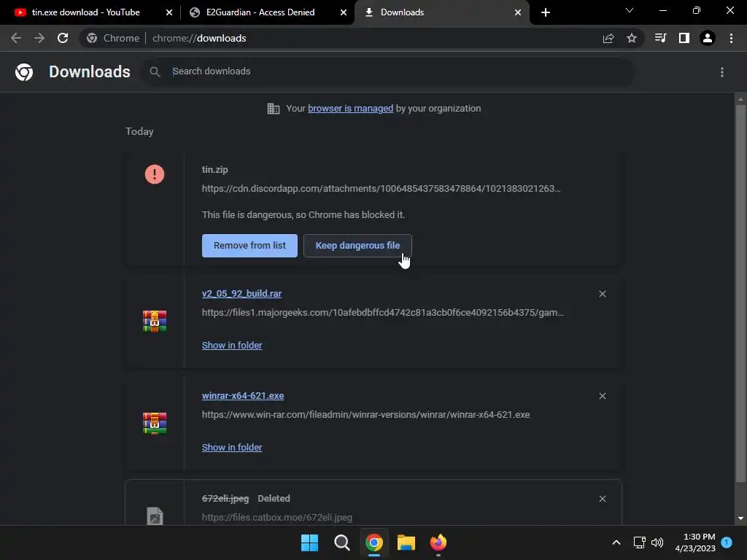Click the Chrome taskbar icon
This screenshot has height=560, width=747.
pyautogui.click(x=374, y=542)
